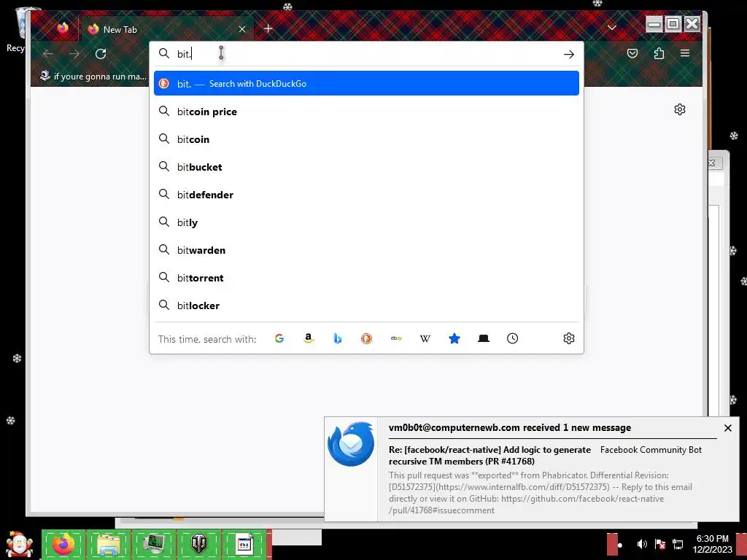Screen dimensions: 747x560
Task: Search history using the clock icon
Action: [x=513, y=338]
